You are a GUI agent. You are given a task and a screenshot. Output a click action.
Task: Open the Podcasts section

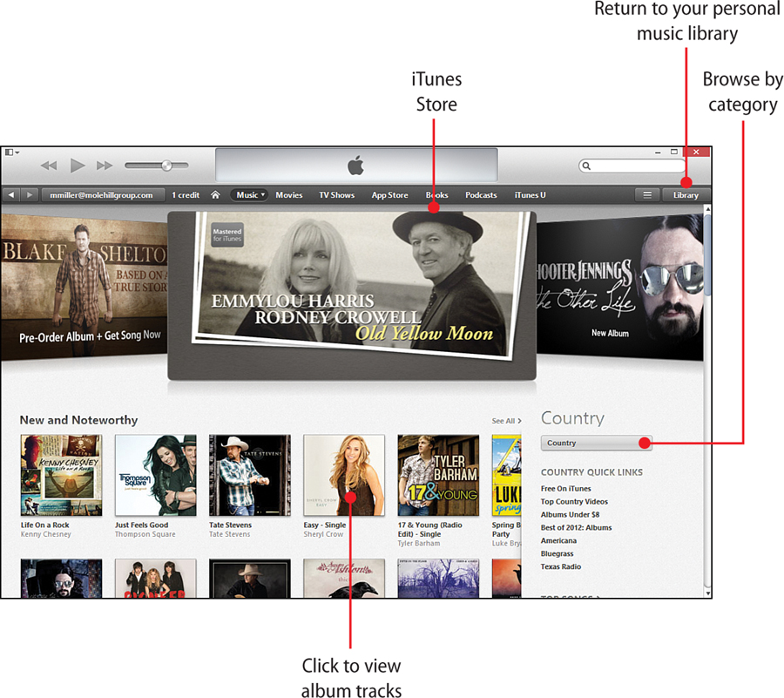tap(481, 195)
